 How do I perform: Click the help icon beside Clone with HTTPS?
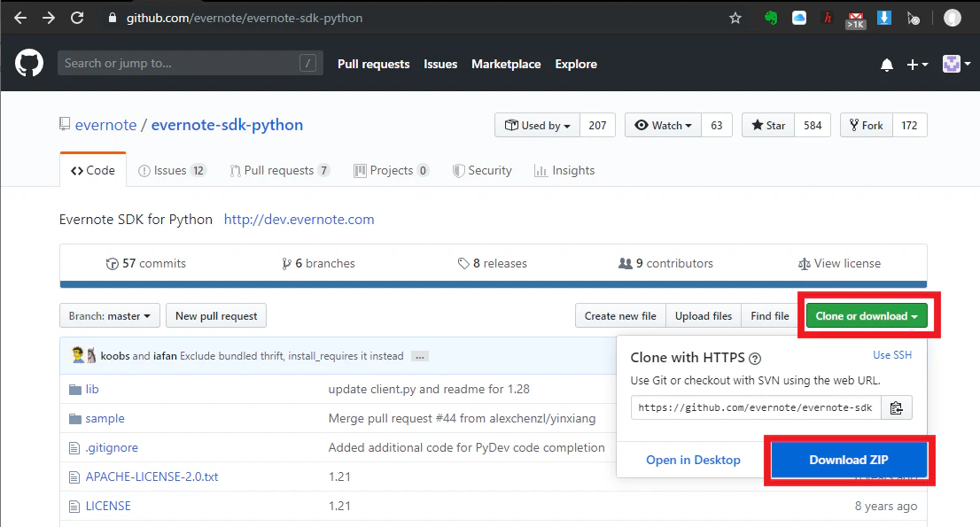[x=755, y=359]
